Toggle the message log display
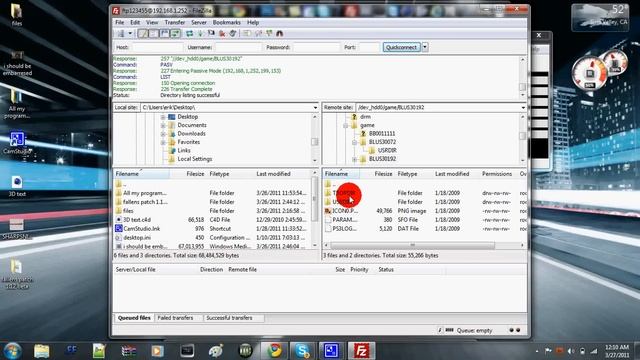 click(142, 33)
